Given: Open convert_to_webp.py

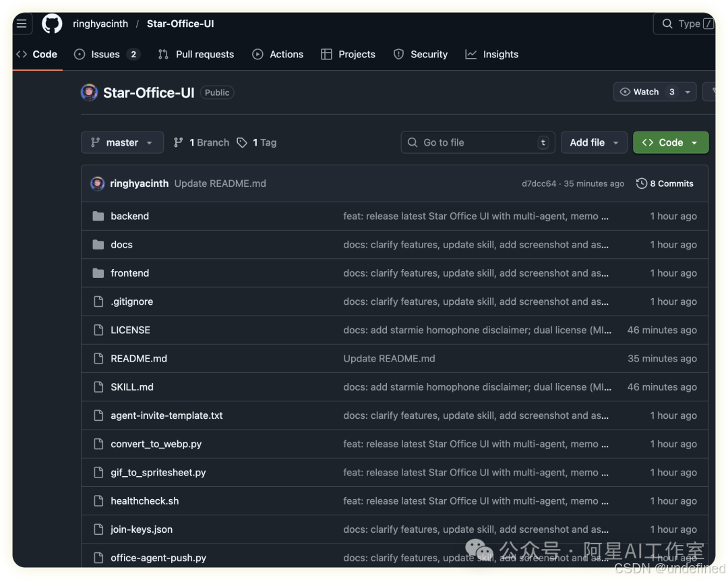Looking at the screenshot, I should tap(156, 444).
